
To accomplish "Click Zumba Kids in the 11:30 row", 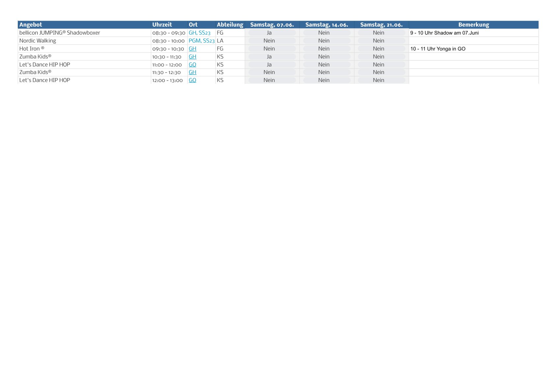I will click(x=35, y=72).
